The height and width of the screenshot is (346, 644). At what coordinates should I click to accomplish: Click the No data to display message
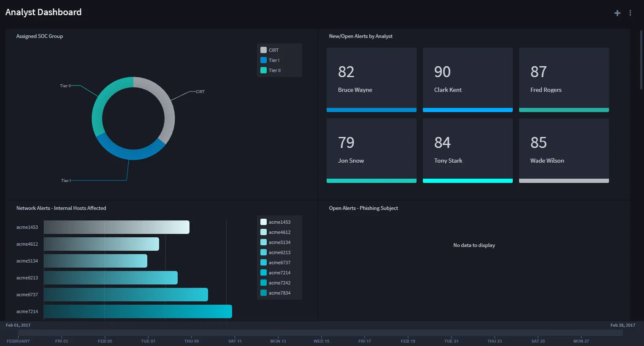click(x=474, y=245)
